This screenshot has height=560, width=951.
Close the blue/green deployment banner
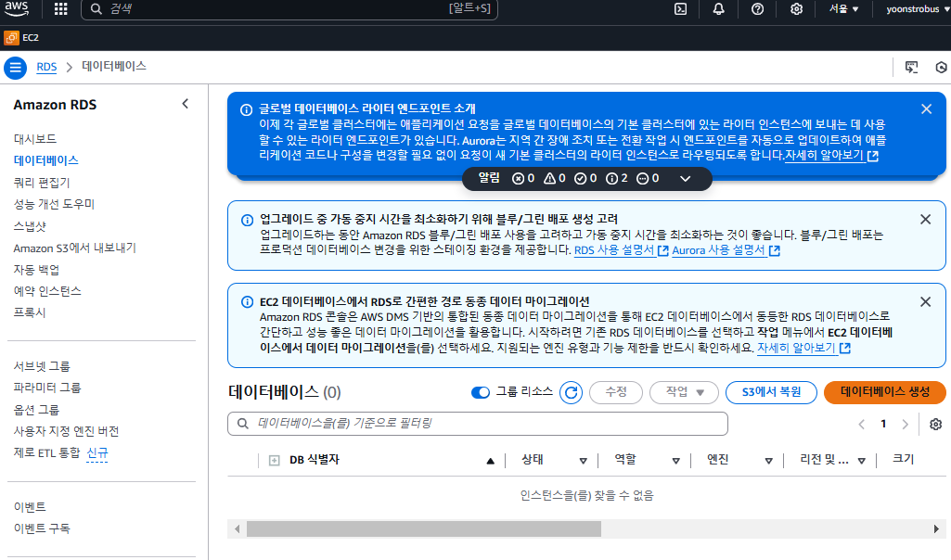[x=926, y=220]
